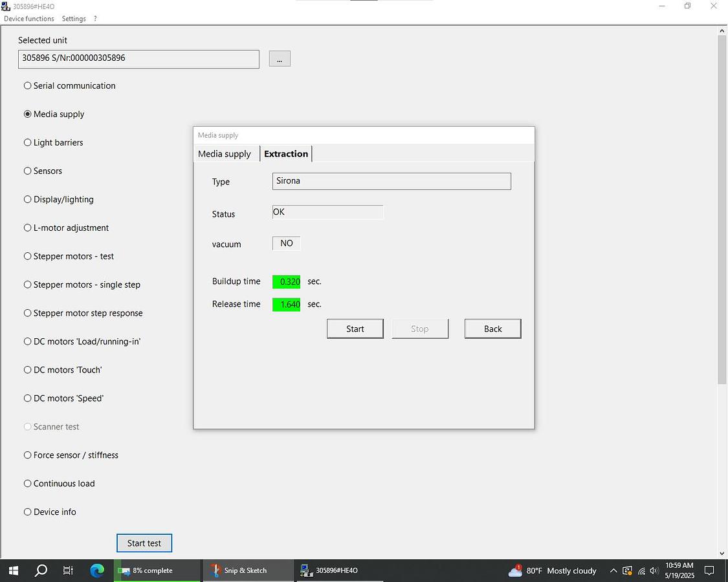The image size is (728, 582).
Task: Click the green Buildup time value
Action: 287,282
